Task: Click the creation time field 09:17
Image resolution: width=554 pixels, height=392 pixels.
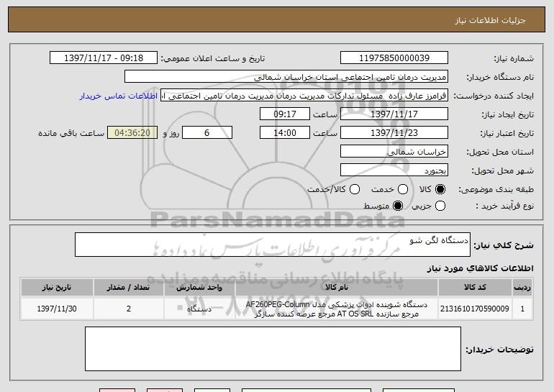Action: (x=285, y=114)
